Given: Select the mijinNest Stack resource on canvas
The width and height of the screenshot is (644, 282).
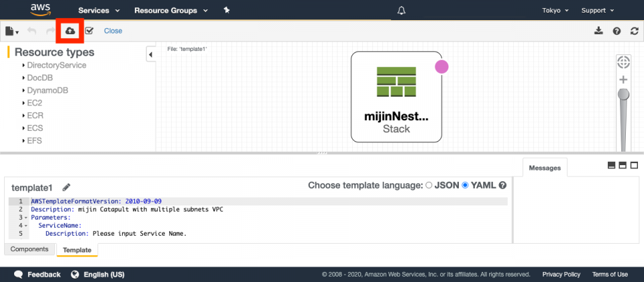Looking at the screenshot, I should [396, 97].
